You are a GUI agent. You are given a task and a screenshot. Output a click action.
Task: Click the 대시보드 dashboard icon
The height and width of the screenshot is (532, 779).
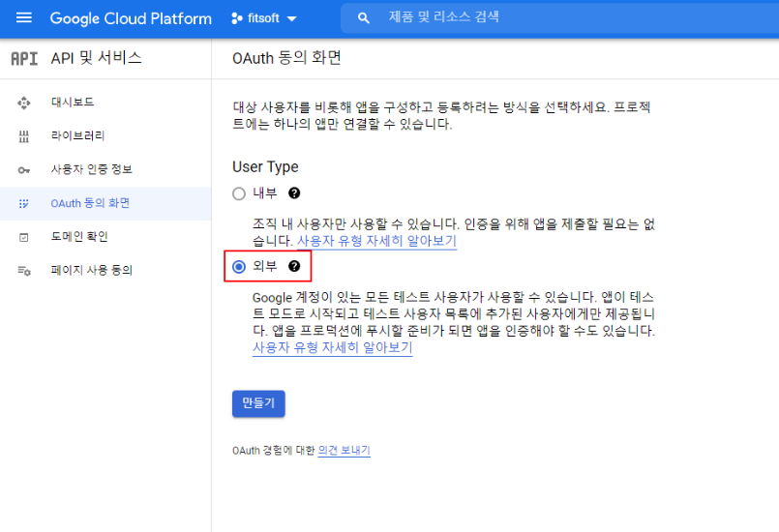(x=24, y=103)
